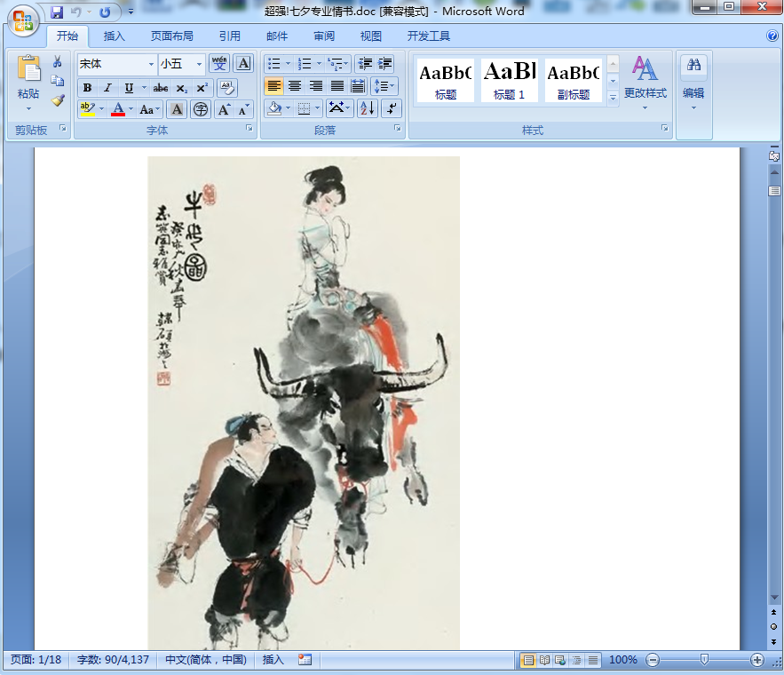Switch to the 页面布局 tab

tap(172, 36)
